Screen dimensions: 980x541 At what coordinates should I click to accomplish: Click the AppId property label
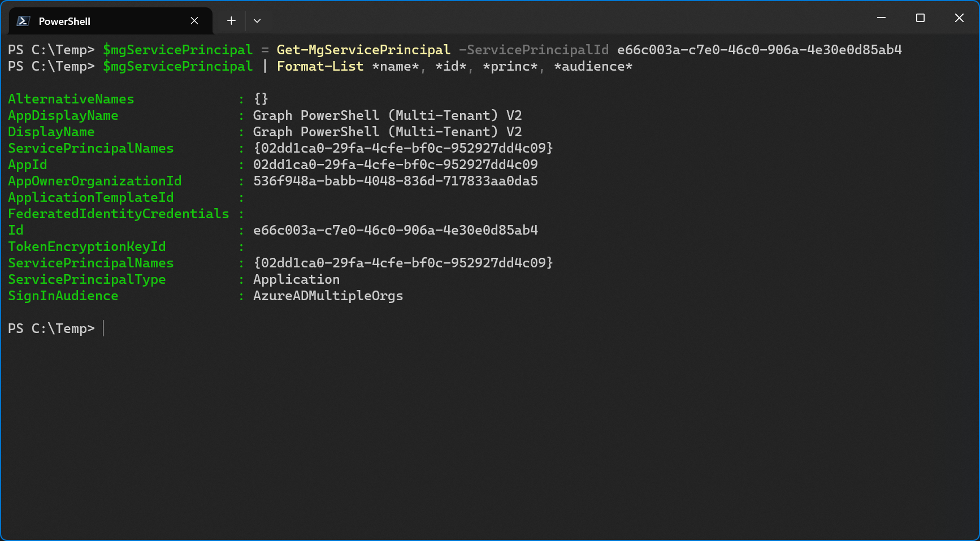pos(28,165)
